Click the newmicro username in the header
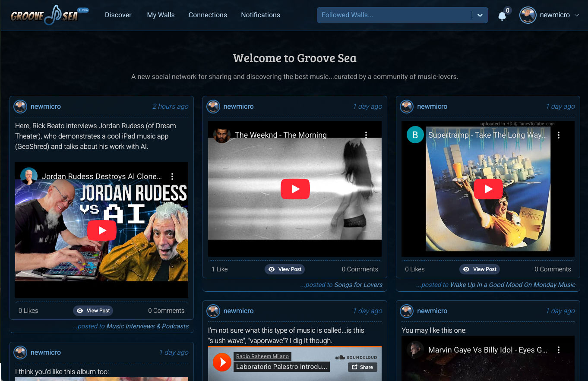Screen dimensions: 588x381 coord(555,15)
